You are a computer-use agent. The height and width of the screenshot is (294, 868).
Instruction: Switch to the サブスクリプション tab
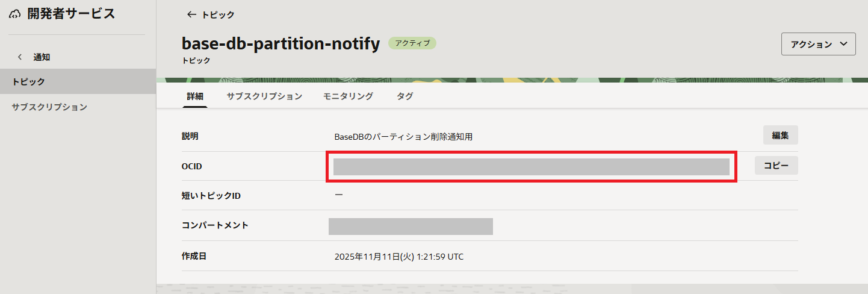264,96
